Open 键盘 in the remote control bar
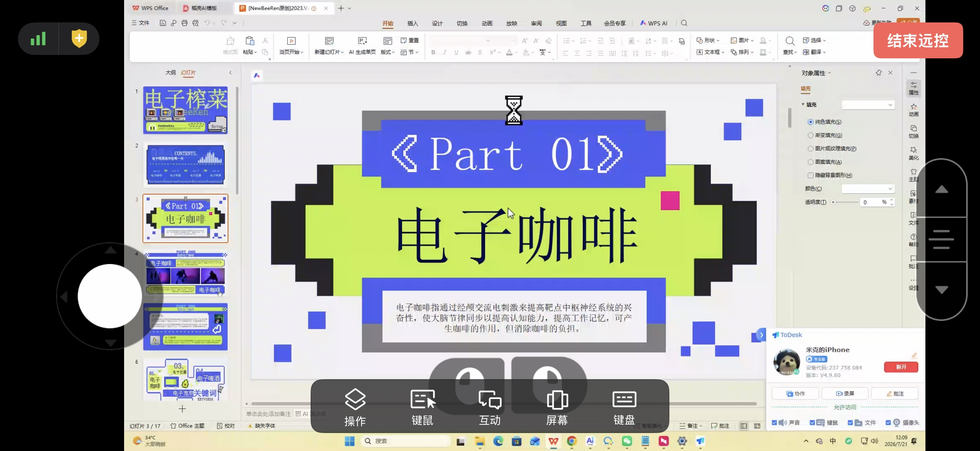Screen dimensions: 980x451 (x=624, y=407)
